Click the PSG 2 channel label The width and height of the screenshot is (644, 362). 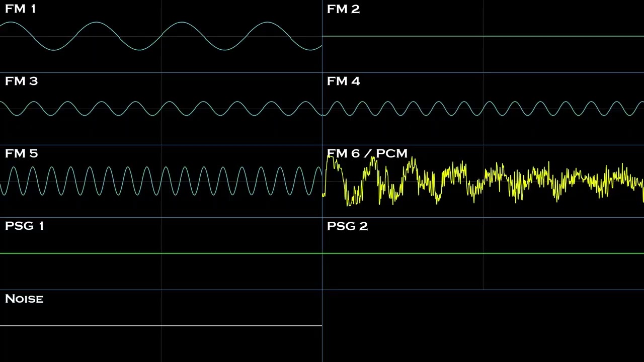tap(347, 226)
